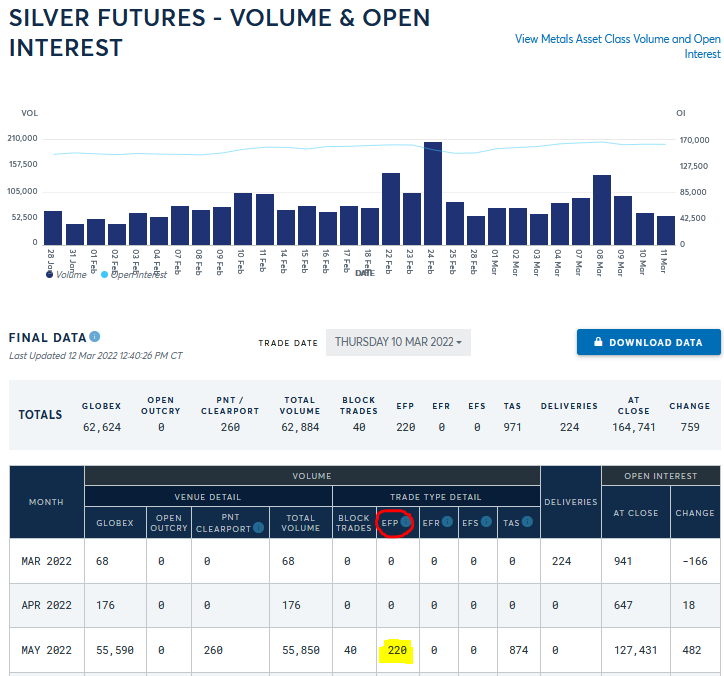The image size is (724, 676).
Task: Click the Totals Change value 759
Action: tap(690, 427)
